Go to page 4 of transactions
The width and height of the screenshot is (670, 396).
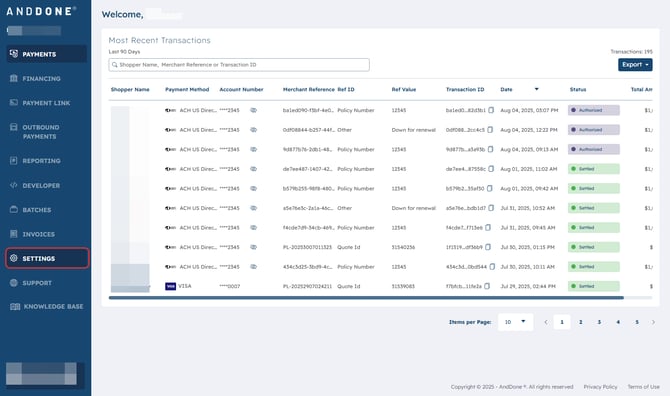click(x=618, y=322)
